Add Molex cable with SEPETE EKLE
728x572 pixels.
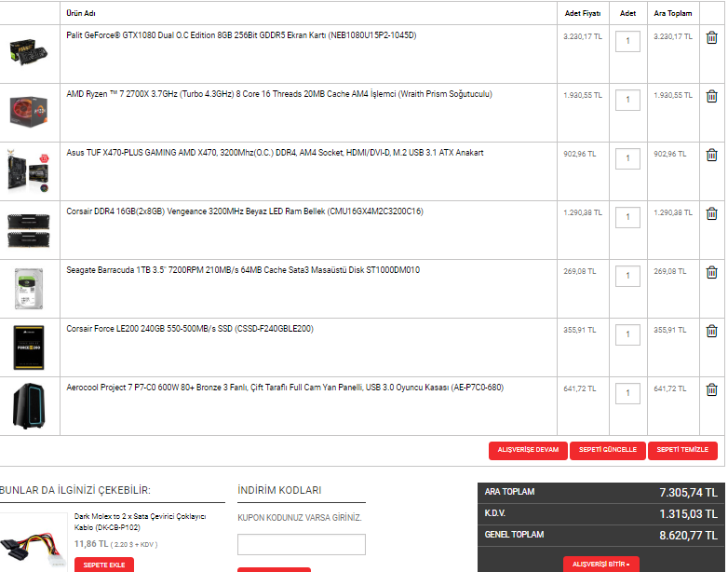point(102,565)
